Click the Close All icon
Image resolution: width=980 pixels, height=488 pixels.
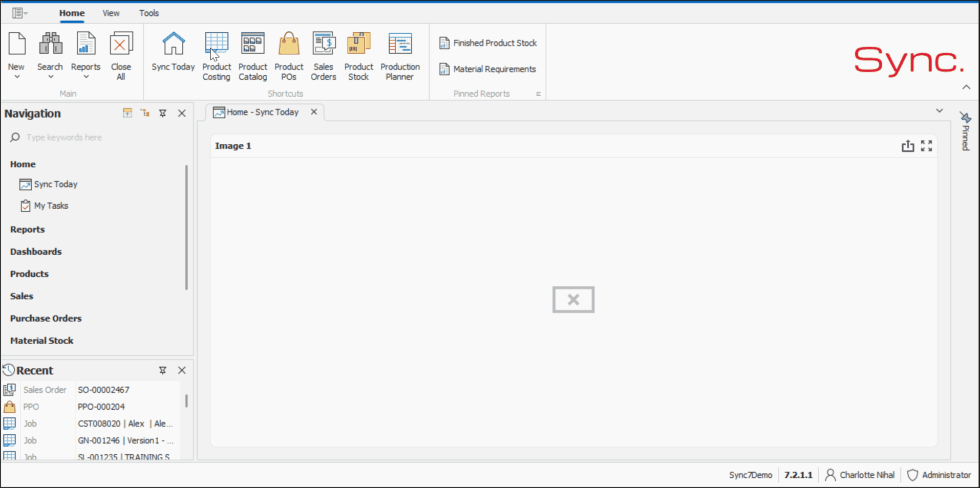click(x=121, y=43)
